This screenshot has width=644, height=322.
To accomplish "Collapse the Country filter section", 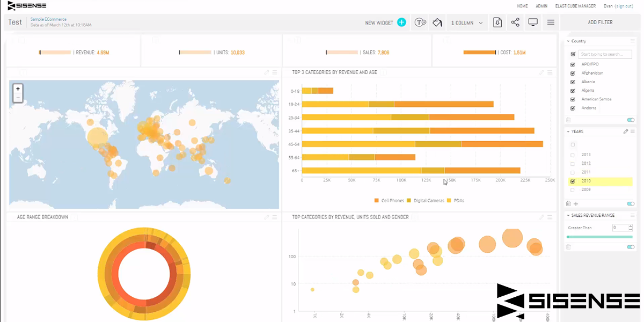I will tap(569, 41).
